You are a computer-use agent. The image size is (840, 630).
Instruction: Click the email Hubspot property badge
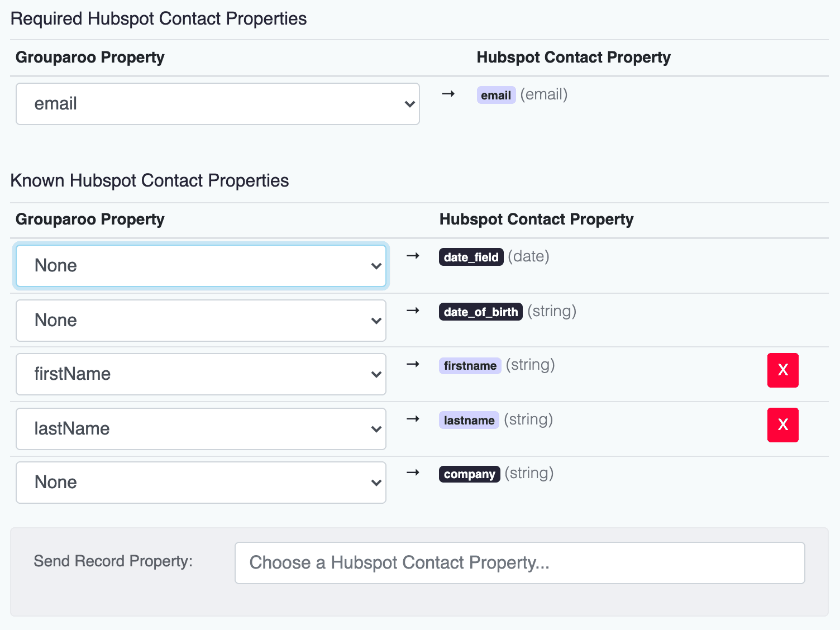pyautogui.click(x=496, y=96)
